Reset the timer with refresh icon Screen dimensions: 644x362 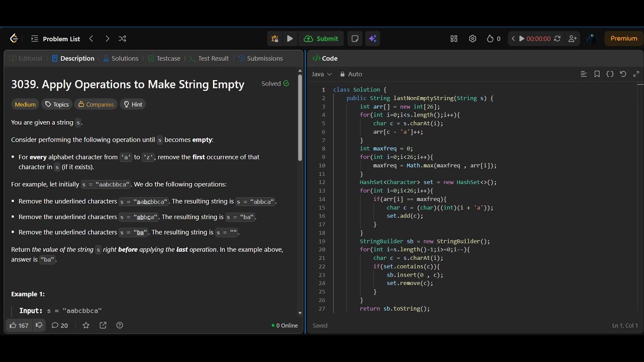557,39
